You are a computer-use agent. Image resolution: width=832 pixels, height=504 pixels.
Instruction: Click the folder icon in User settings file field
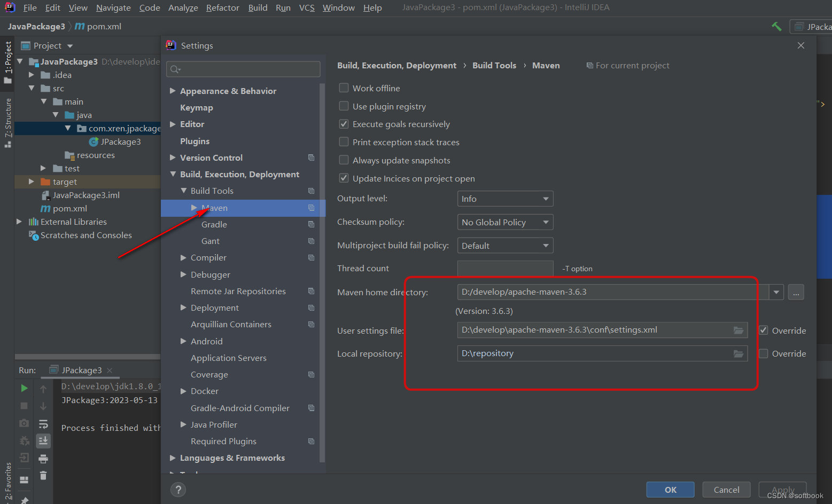(x=738, y=330)
